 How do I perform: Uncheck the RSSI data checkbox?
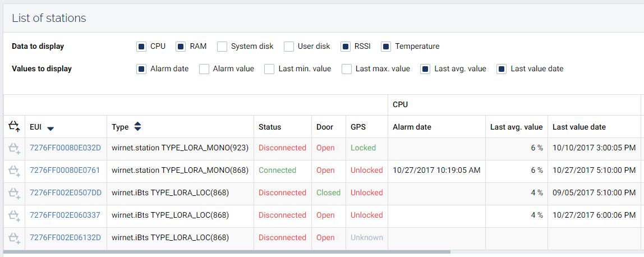click(x=346, y=47)
